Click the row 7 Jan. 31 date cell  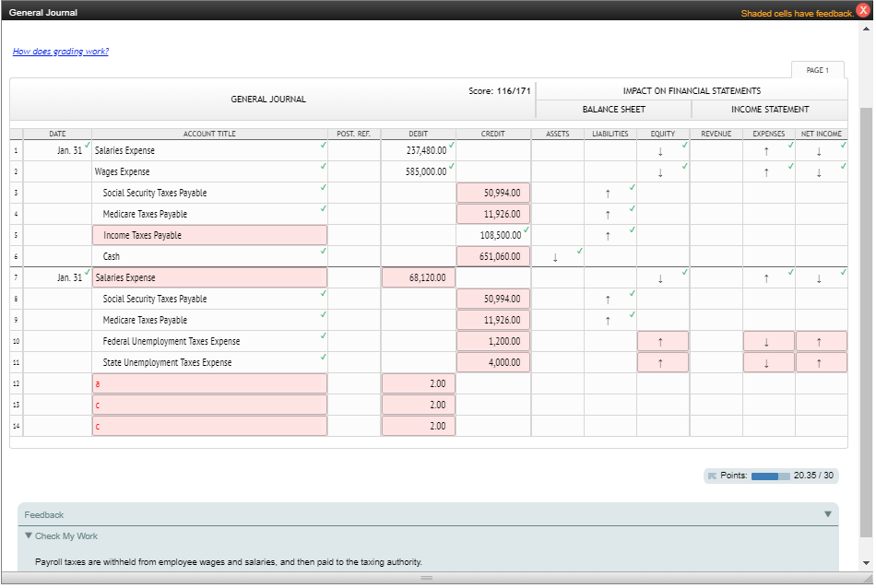[57, 277]
